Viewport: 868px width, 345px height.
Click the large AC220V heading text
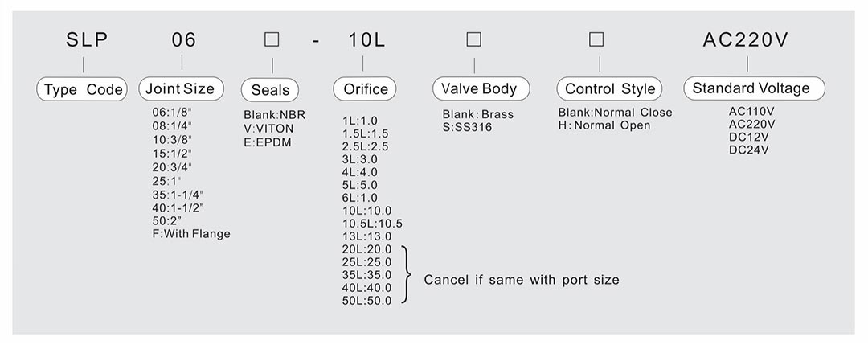(746, 40)
